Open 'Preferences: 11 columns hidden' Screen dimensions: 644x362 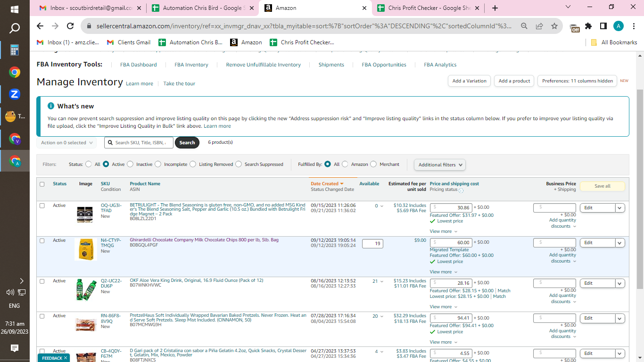[x=578, y=81]
